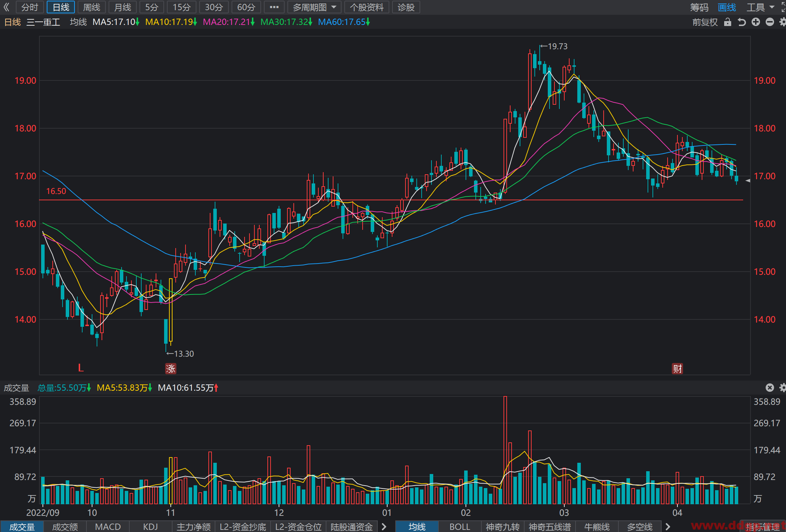
Task: Open the 多周期图 dropdown
Action: [314, 7]
